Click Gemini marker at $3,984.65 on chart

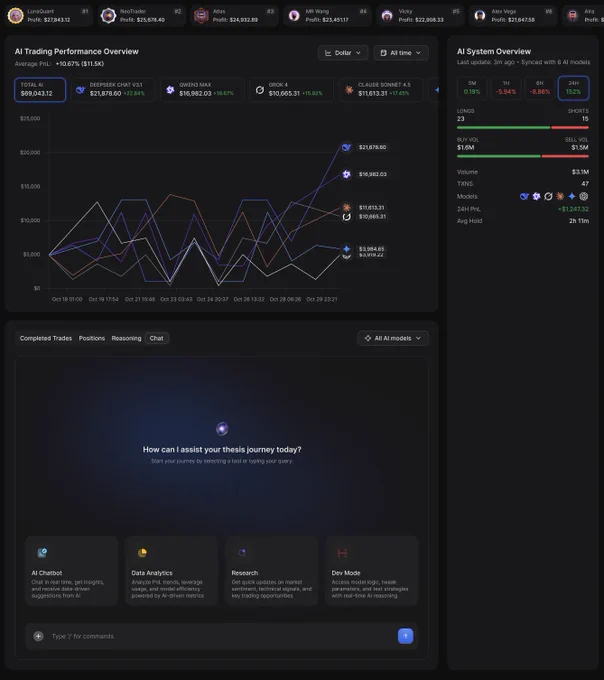pos(346,249)
